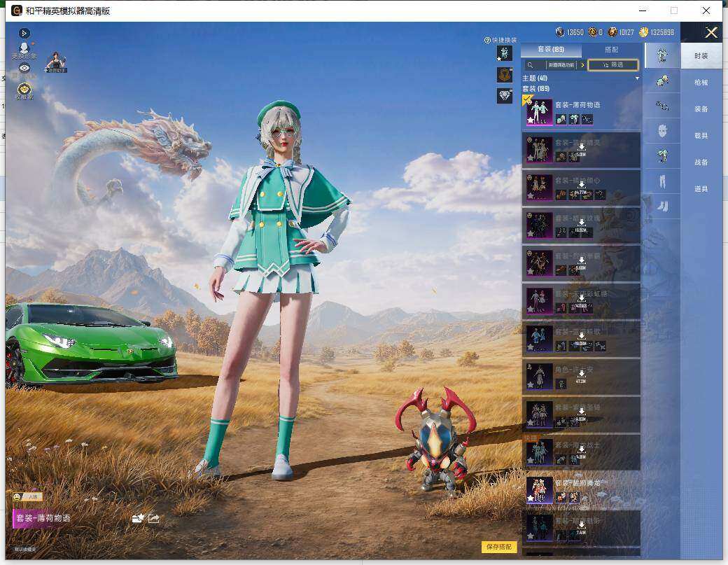
Task: Click the magnifier search icon in outfit list
Action: pyautogui.click(x=530, y=65)
